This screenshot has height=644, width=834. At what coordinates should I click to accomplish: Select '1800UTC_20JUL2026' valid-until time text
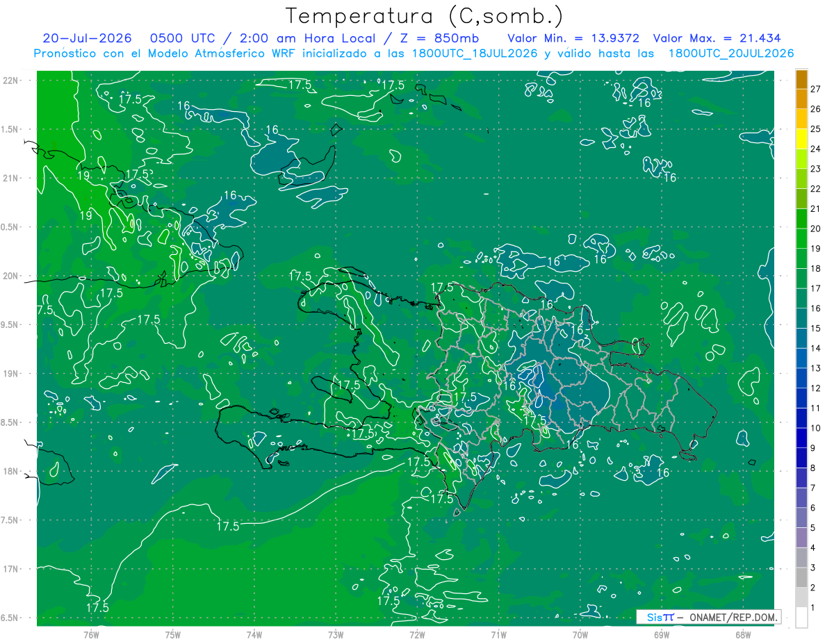click(730, 53)
